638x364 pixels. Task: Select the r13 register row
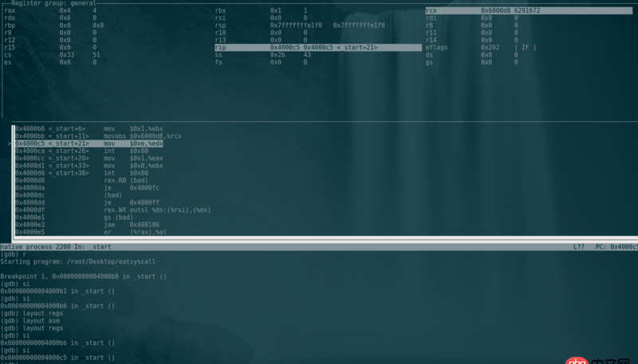(262, 40)
